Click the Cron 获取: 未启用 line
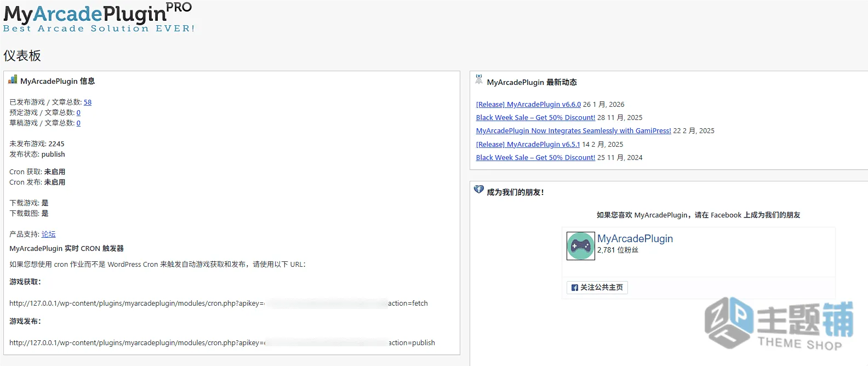The image size is (868, 366). (x=37, y=172)
